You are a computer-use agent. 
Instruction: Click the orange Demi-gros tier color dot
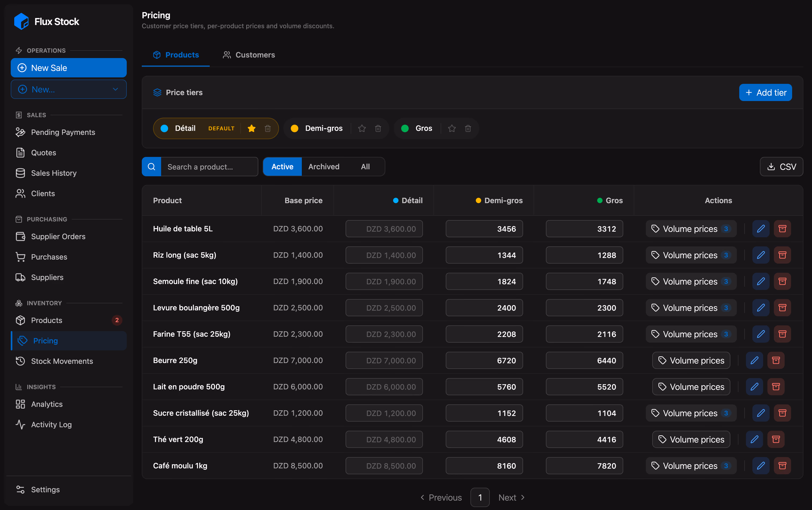(x=294, y=128)
